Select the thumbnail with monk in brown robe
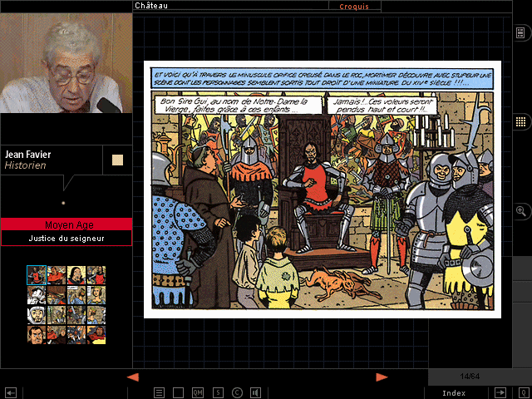 click(x=57, y=335)
